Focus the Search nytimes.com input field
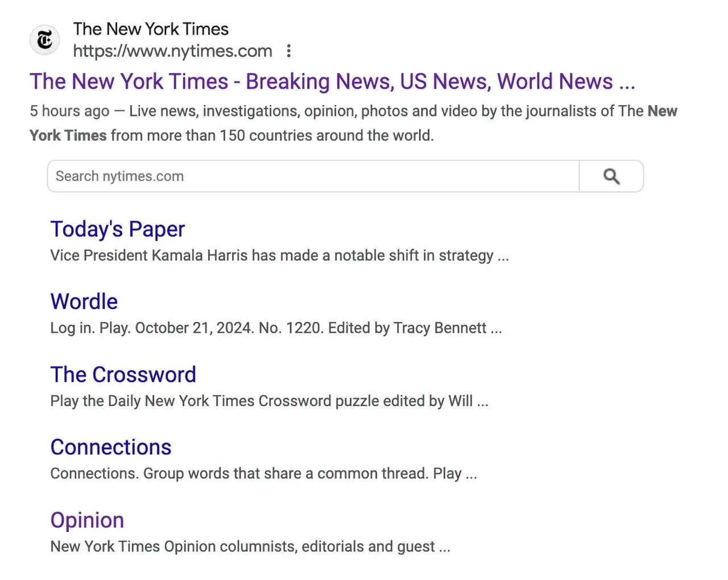728x580 pixels. click(313, 176)
